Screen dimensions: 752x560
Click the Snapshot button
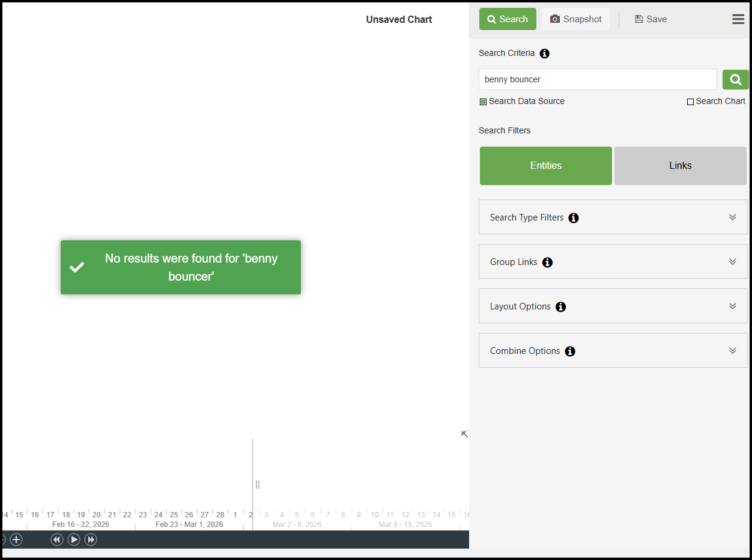(x=575, y=19)
